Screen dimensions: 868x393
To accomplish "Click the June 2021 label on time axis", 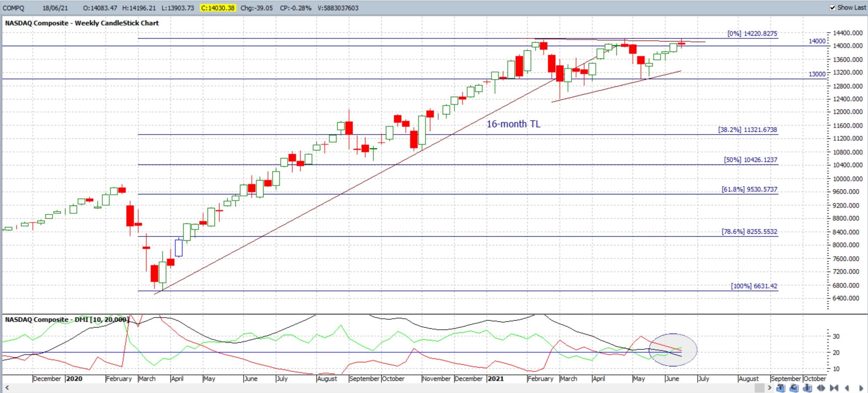I will 672,378.
